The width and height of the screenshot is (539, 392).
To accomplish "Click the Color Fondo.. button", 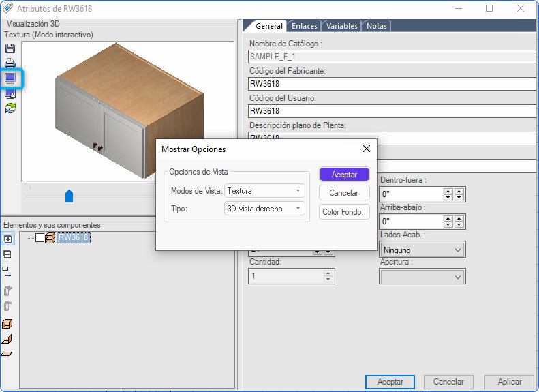I will (344, 212).
